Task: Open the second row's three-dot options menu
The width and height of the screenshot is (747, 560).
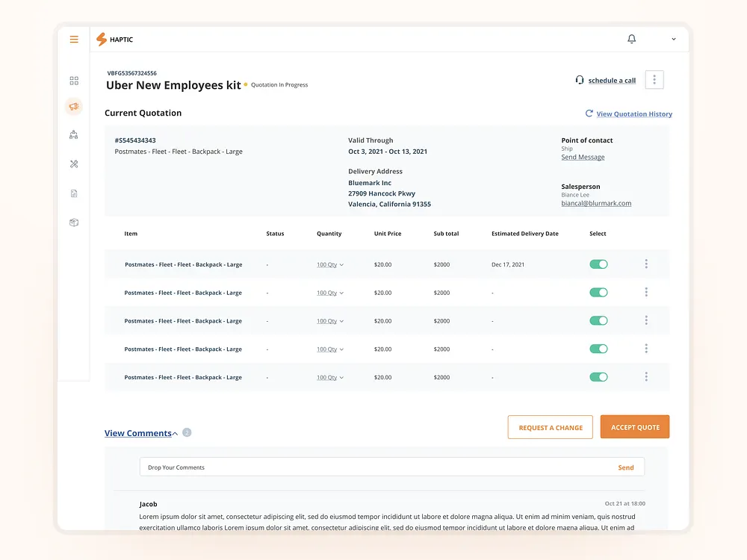Action: point(646,293)
